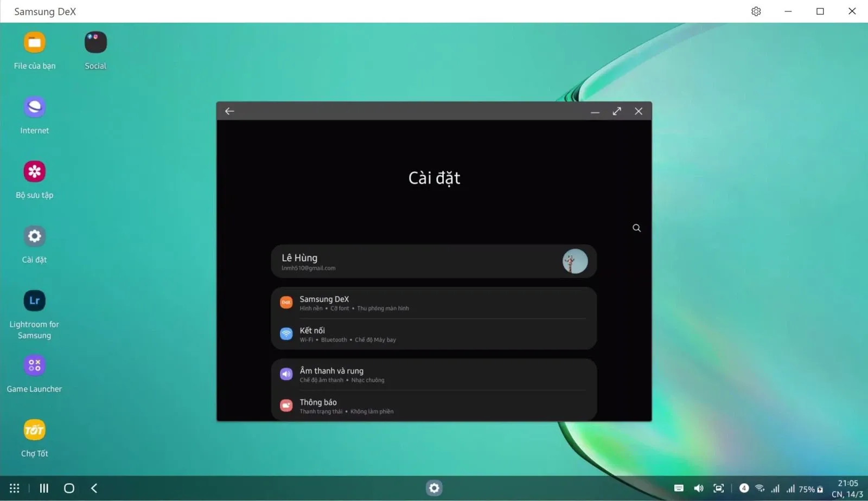Expand the Settings window to full screen

tap(617, 111)
